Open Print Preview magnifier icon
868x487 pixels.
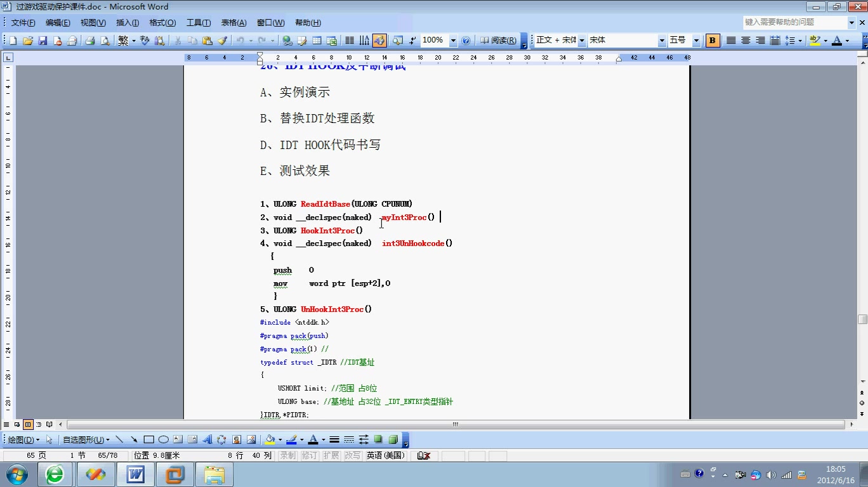tap(105, 41)
